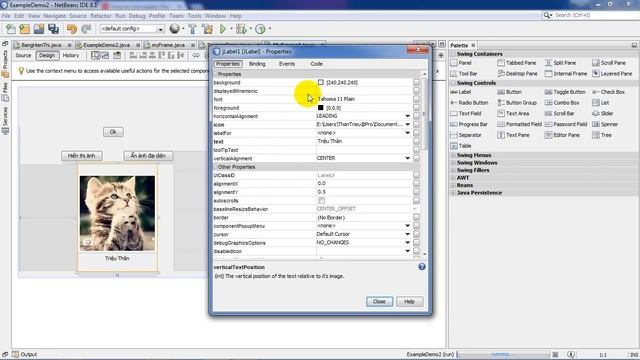Click the black foreground color swatch
The image size is (640, 360).
point(321,108)
